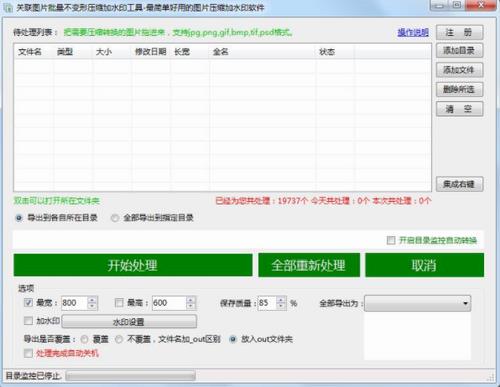Increase 最高 value with up arrow

point(190,300)
